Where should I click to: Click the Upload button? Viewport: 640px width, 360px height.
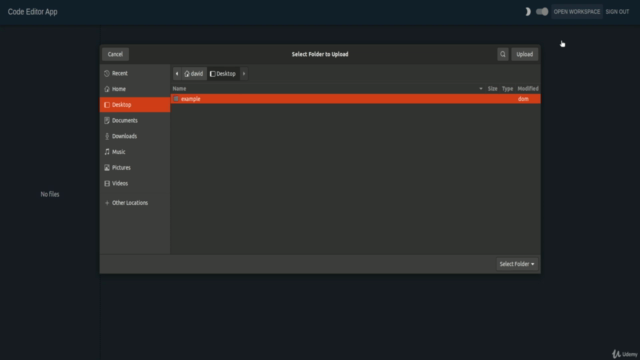point(524,54)
